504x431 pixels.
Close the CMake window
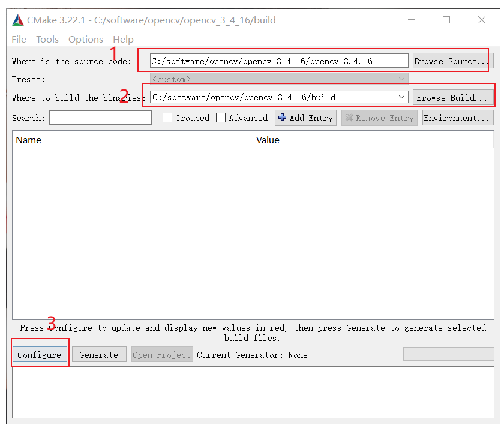click(x=481, y=20)
